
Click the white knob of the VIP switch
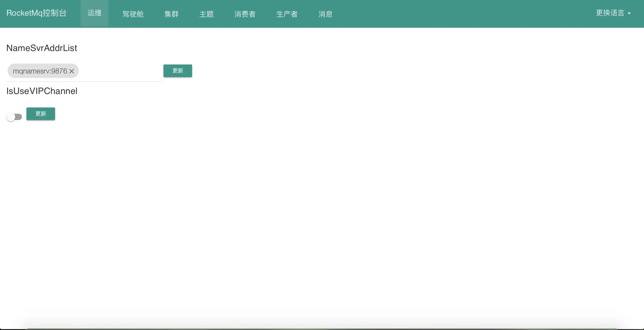[x=11, y=117]
